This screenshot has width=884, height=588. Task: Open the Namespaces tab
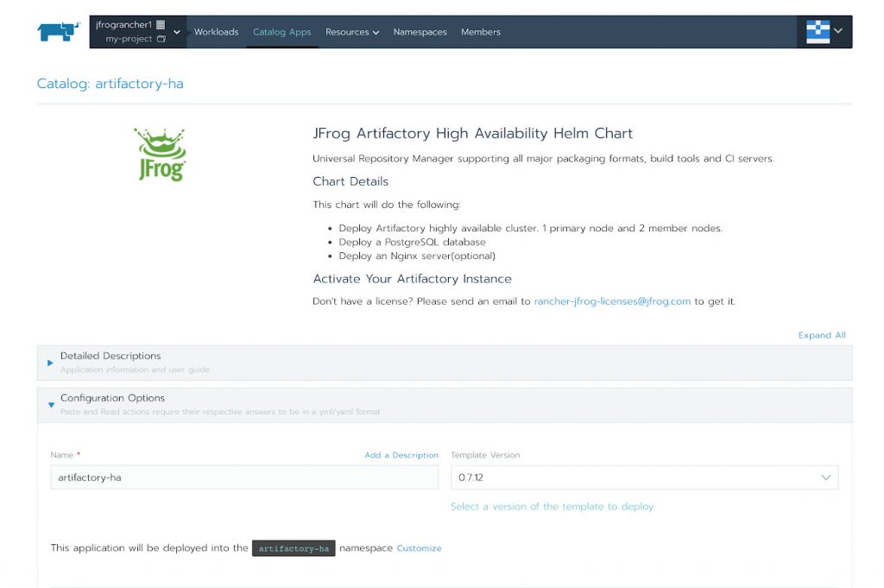click(420, 32)
